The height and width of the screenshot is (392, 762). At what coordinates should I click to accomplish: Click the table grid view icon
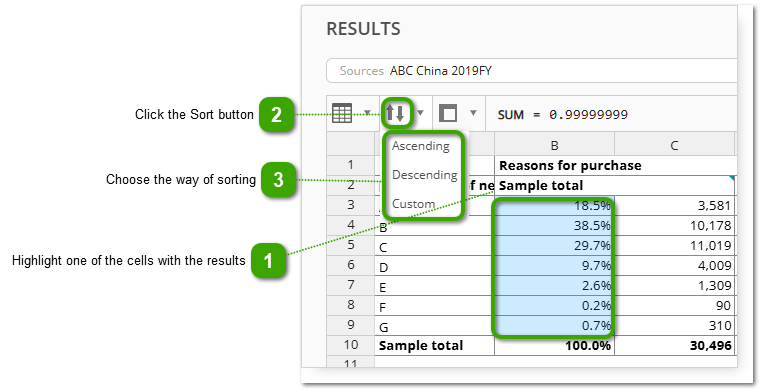coord(342,114)
